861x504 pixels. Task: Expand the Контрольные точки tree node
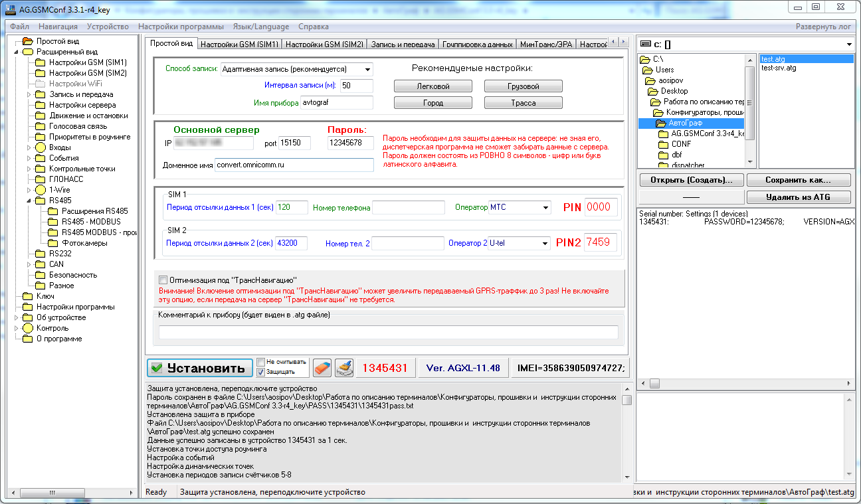tap(29, 169)
